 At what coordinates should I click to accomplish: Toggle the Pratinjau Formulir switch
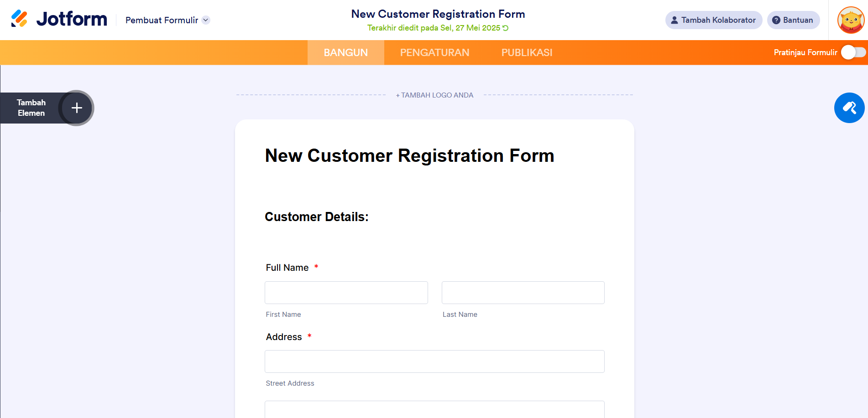coord(853,52)
